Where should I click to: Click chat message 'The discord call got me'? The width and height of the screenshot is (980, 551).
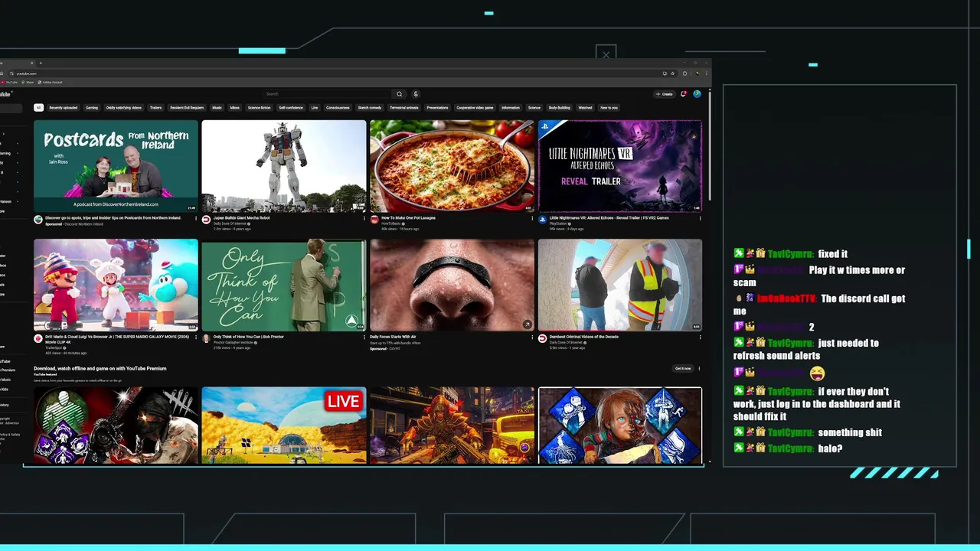pos(819,305)
